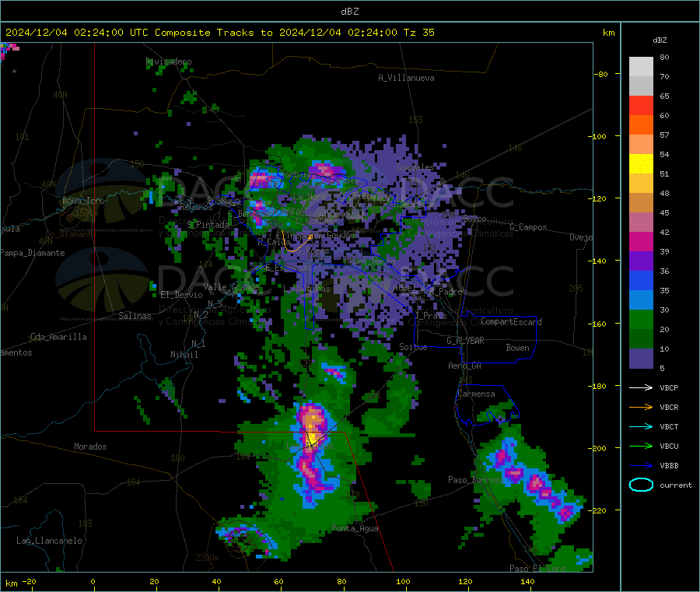Image resolution: width=700 pixels, height=592 pixels.
Task: Click the 'Tz 35' threshold text
Action: coord(418,33)
